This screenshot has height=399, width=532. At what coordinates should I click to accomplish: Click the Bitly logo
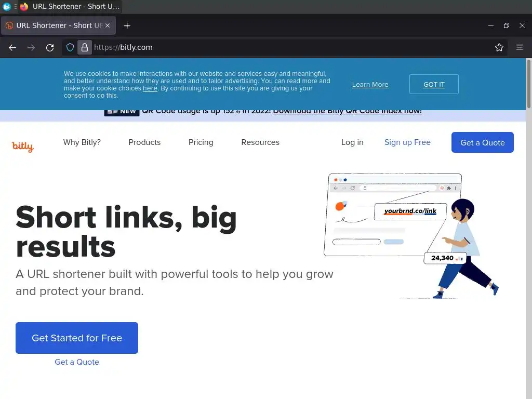23,146
